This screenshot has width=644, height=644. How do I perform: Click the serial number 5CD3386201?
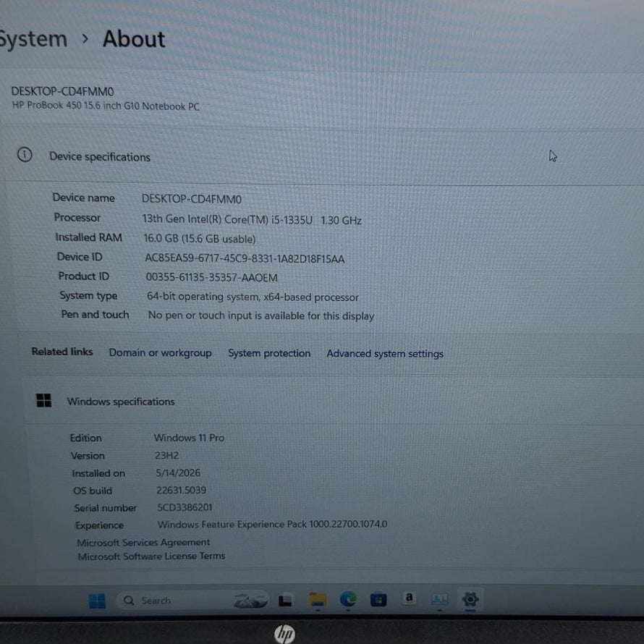click(185, 507)
